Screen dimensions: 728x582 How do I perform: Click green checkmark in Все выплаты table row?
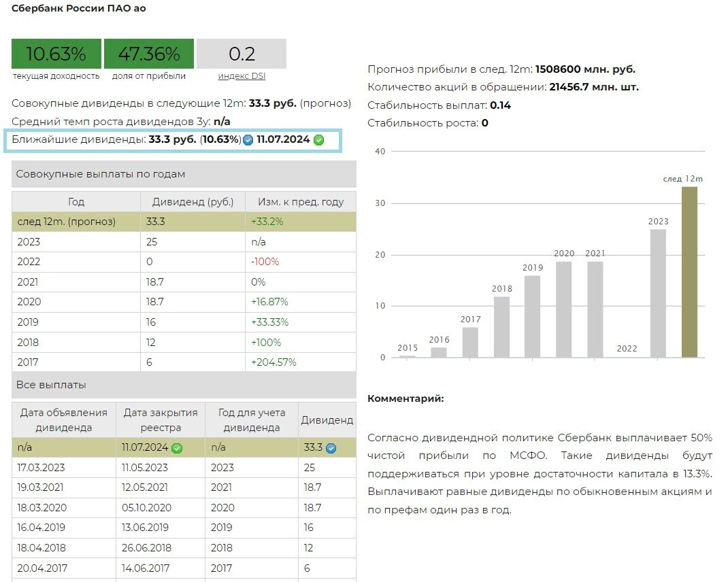[x=177, y=448]
